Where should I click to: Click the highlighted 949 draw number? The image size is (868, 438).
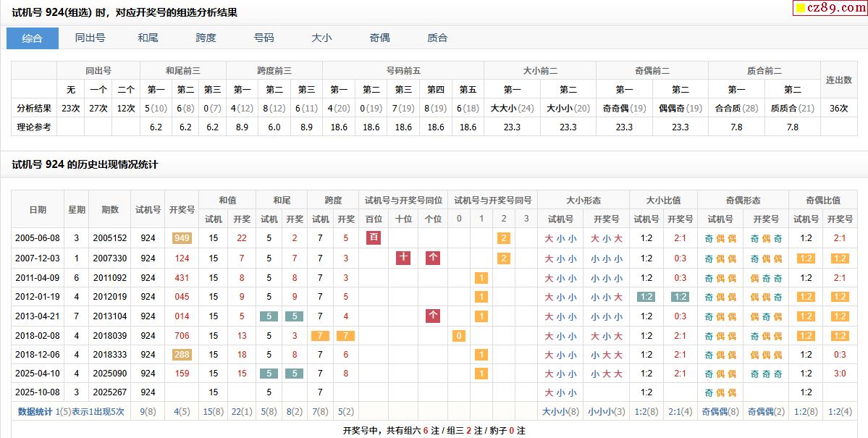point(182,238)
